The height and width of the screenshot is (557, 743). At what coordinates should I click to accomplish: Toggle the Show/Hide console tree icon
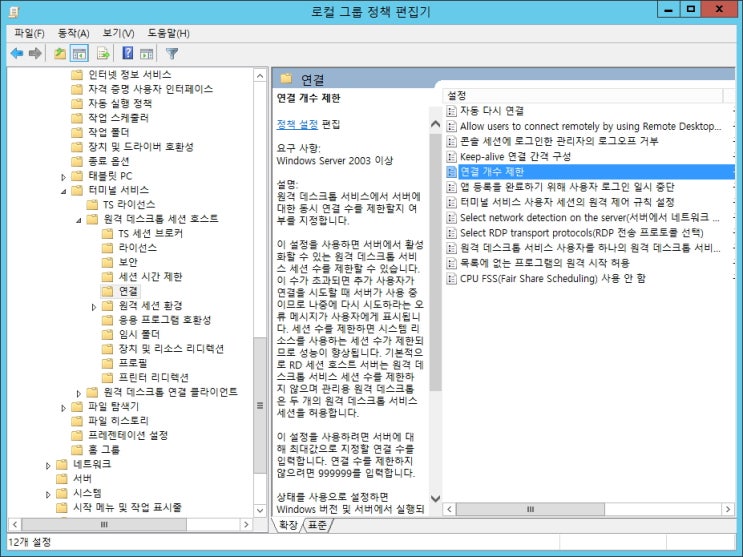[x=79, y=53]
